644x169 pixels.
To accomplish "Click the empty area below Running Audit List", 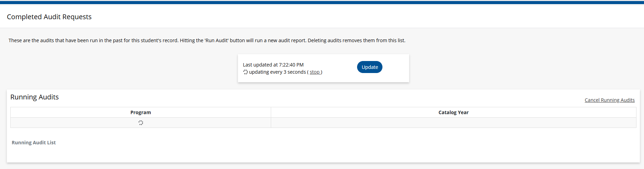I will point(308,153).
